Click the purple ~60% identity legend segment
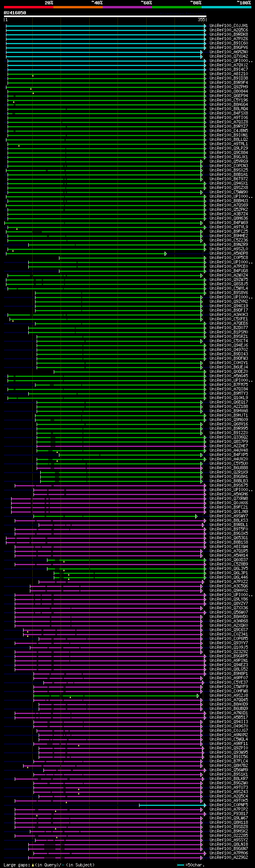The height and width of the screenshot is (868, 255). [127, 7]
